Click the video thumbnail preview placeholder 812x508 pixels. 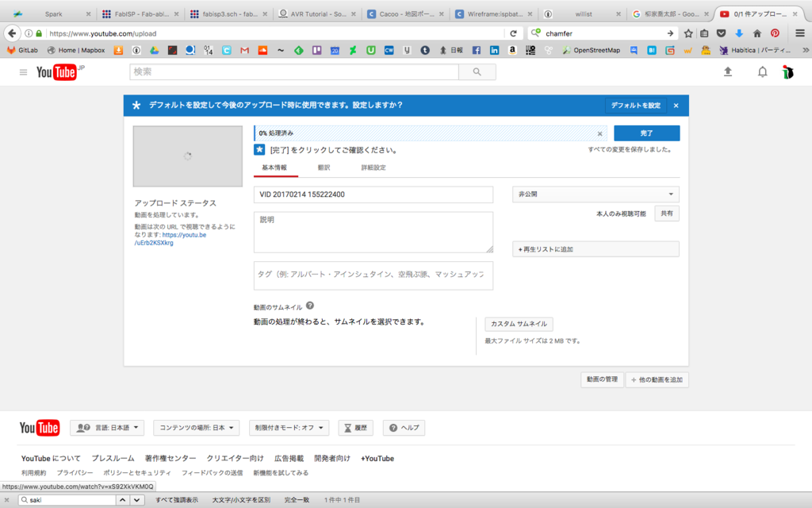187,156
